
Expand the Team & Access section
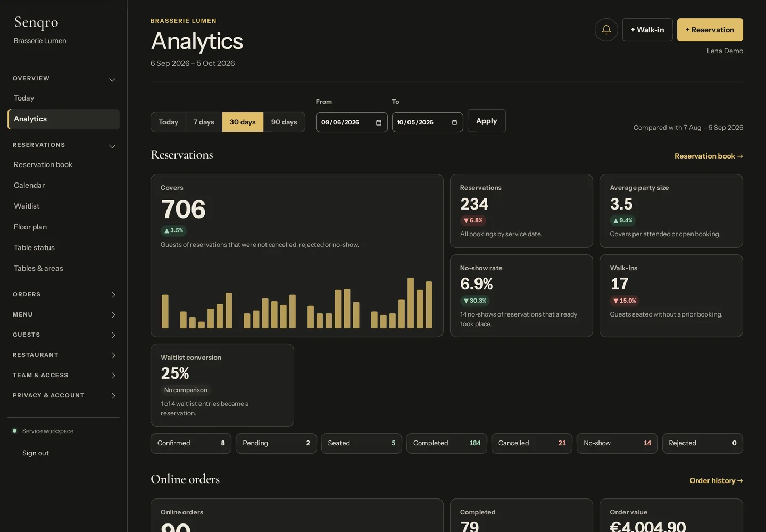(64, 375)
